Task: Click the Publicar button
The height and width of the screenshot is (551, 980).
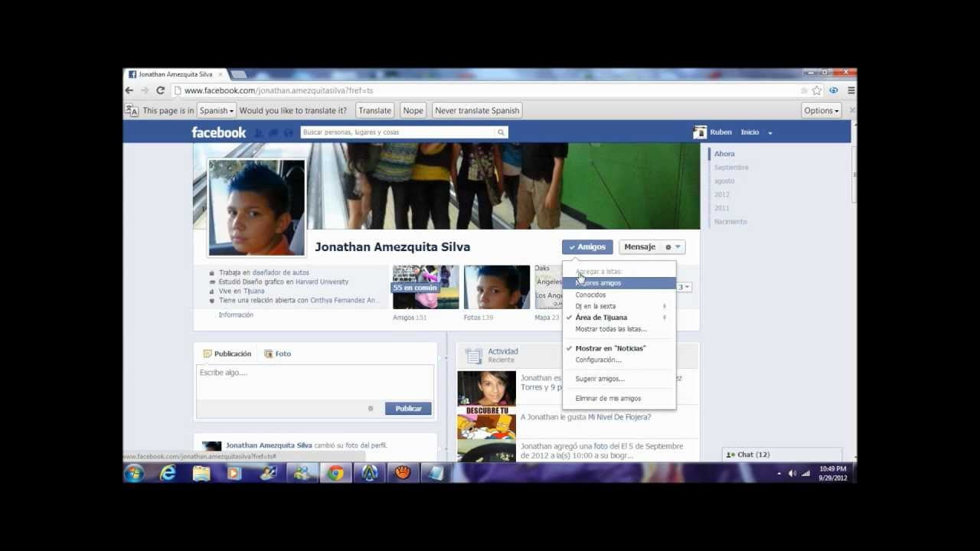Action: click(x=408, y=409)
